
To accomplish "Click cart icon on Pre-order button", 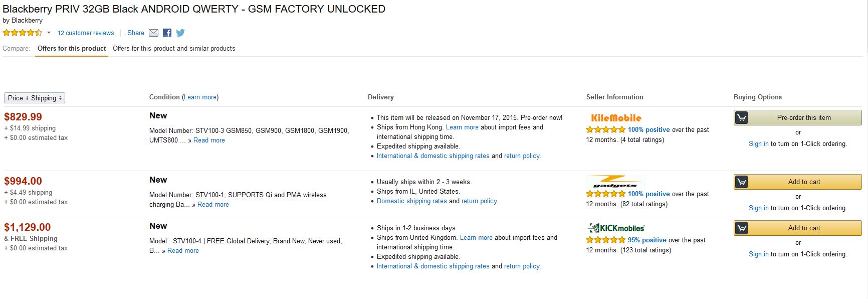I will coord(741,118).
